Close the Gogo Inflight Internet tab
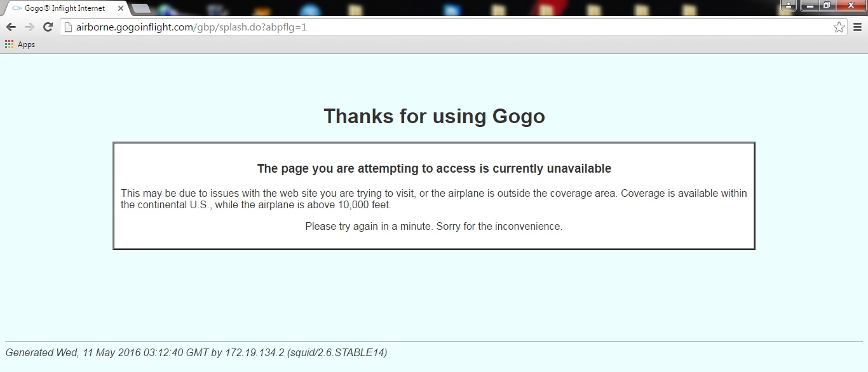The height and width of the screenshot is (372, 868). [121, 8]
